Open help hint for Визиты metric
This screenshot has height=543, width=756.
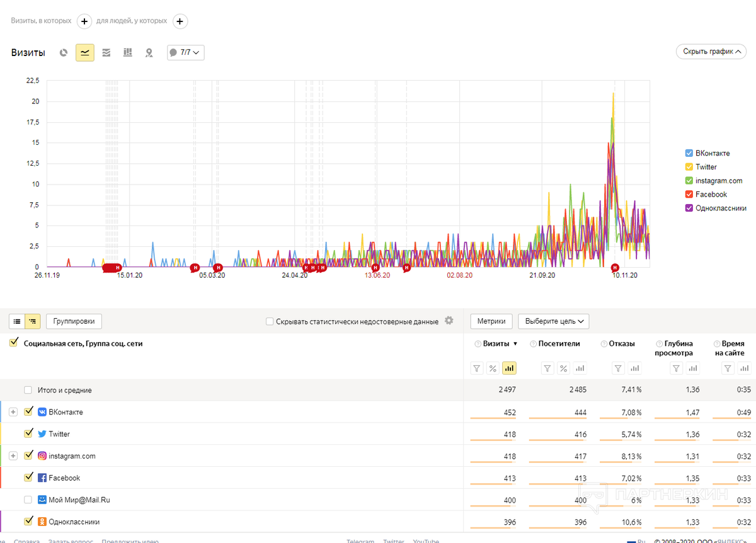click(x=478, y=344)
